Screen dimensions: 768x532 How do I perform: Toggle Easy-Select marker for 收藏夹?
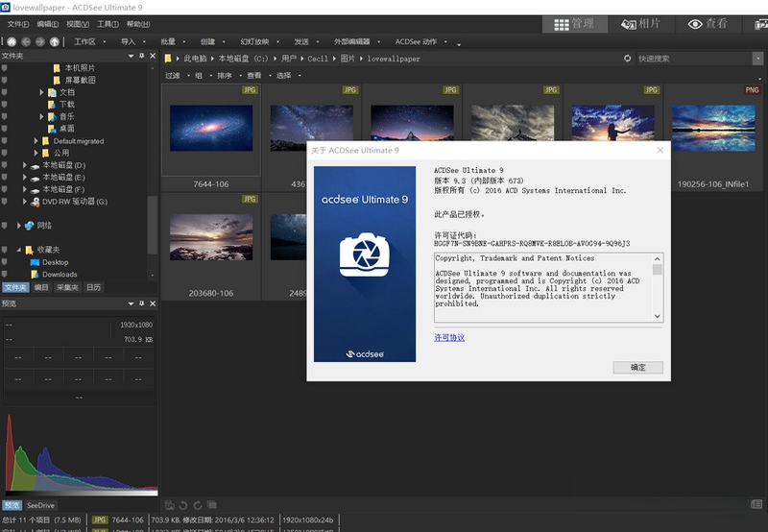pyautogui.click(x=5, y=250)
